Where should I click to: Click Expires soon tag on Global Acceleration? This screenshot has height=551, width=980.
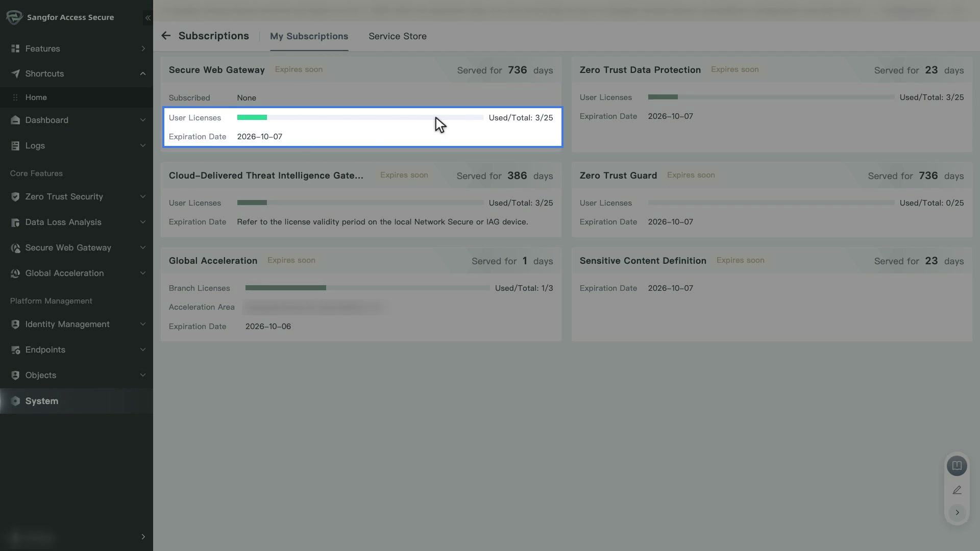point(291,260)
